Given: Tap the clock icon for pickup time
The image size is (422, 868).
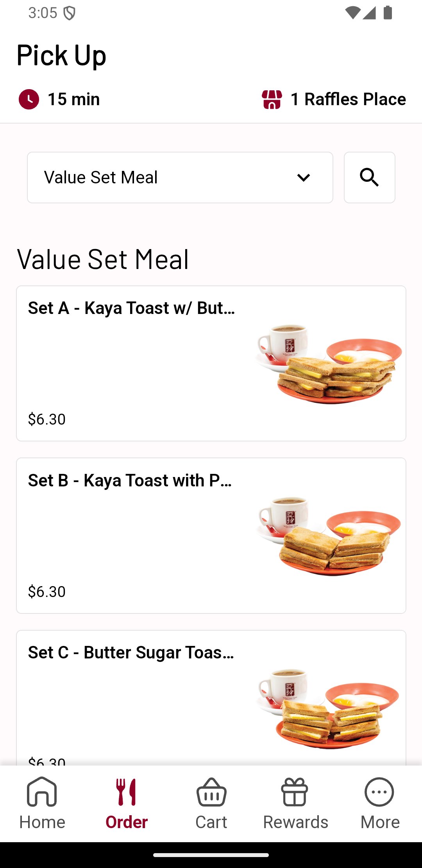Looking at the screenshot, I should [x=29, y=99].
